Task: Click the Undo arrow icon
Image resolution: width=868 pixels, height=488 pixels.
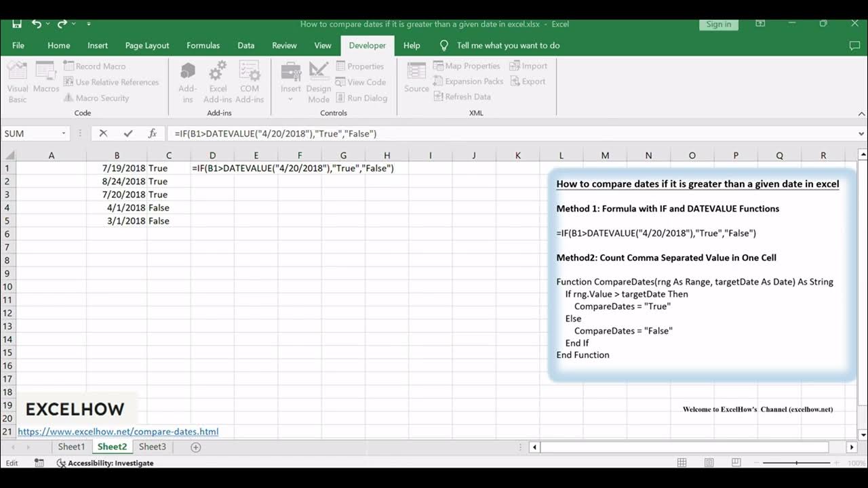Action: point(37,24)
